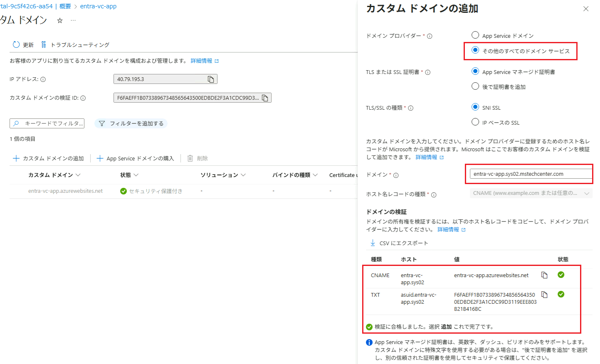
Task: Click info icon next to ドメイン プロバイダー
Action: point(430,36)
